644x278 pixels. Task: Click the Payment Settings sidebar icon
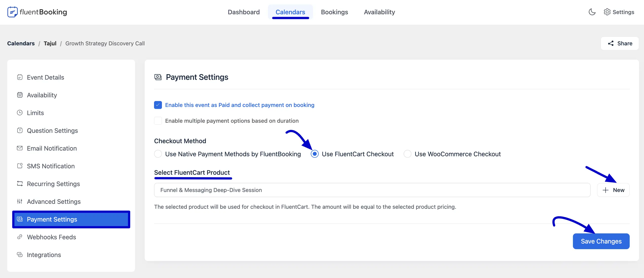20,219
